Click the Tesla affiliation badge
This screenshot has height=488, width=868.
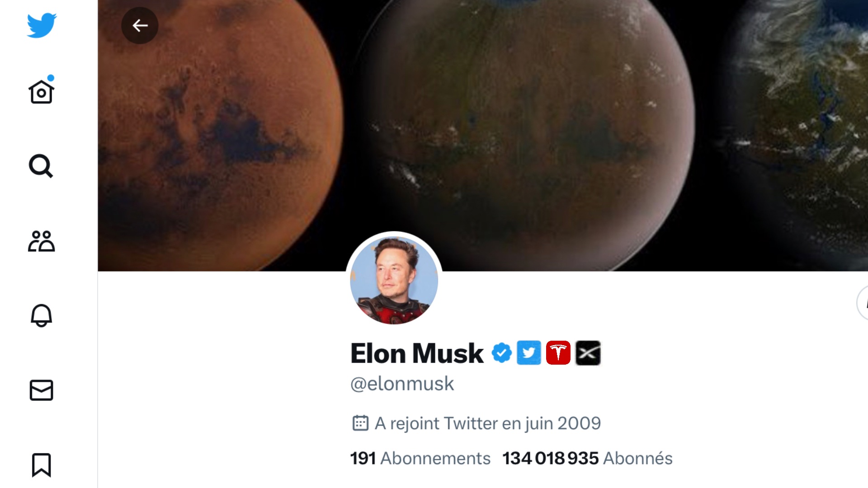(x=558, y=353)
